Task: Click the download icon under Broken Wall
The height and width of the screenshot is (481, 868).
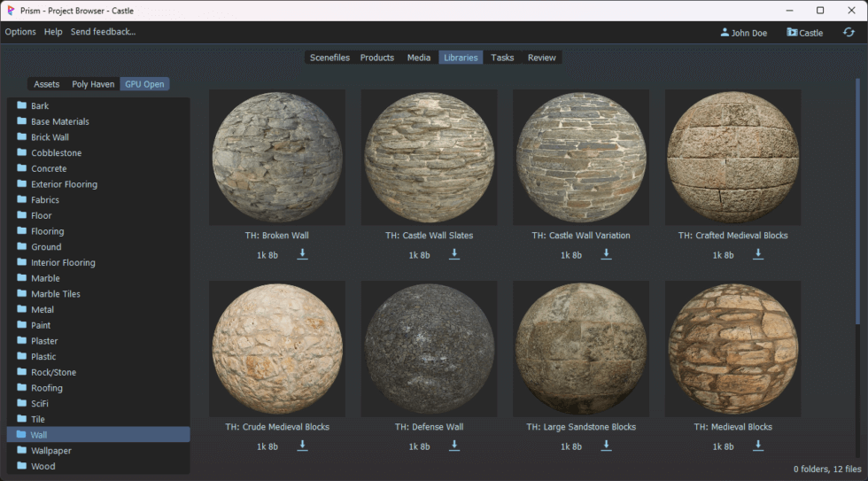Action: click(x=302, y=254)
